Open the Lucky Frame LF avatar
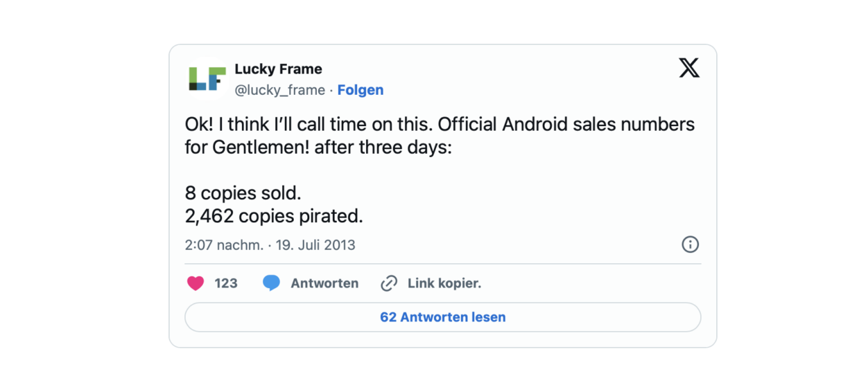The image size is (868, 374). (x=207, y=79)
